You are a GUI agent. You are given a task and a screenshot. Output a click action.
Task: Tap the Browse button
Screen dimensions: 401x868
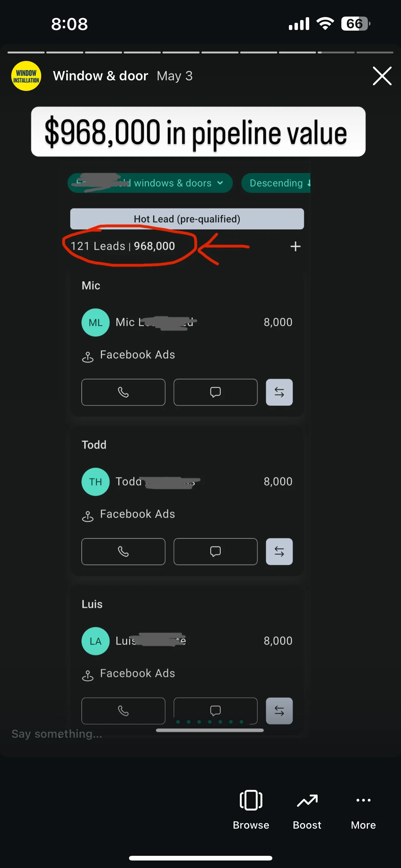pos(251,809)
